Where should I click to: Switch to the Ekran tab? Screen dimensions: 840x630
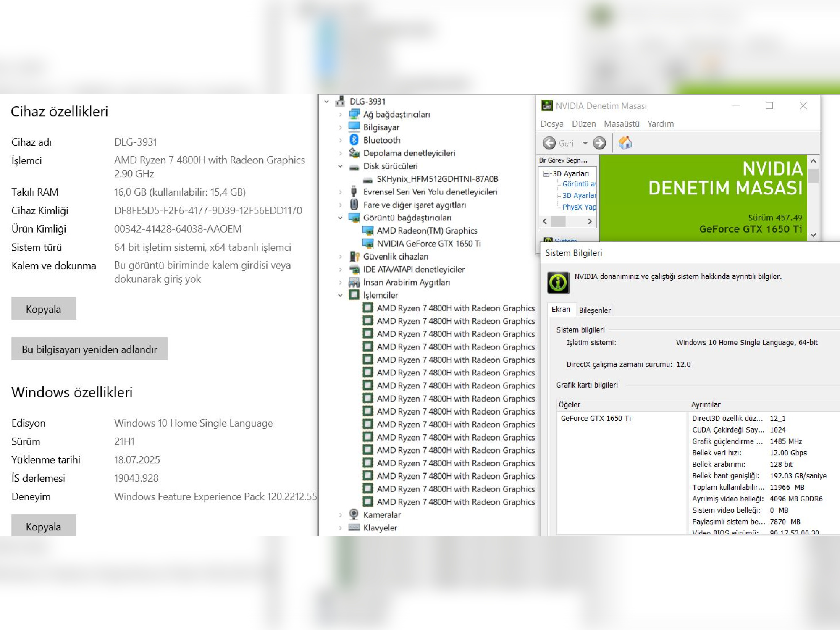click(561, 309)
